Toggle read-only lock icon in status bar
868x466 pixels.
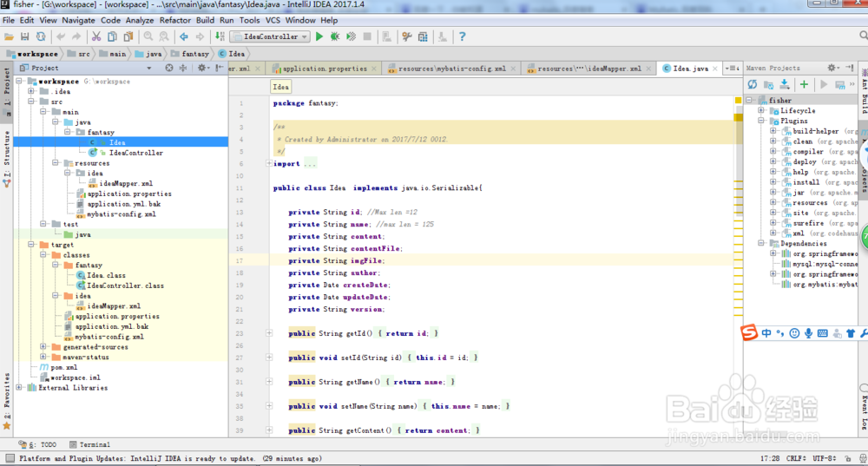point(847,458)
